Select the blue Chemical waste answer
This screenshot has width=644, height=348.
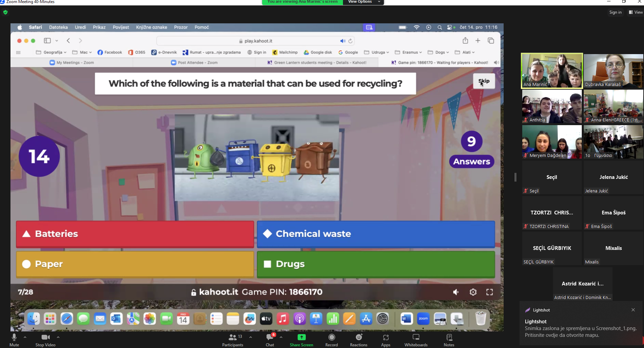[x=376, y=234]
